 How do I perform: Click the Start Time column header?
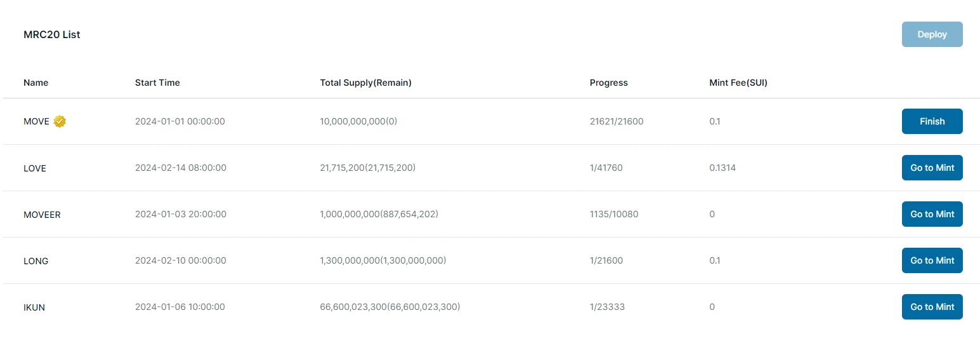(157, 83)
